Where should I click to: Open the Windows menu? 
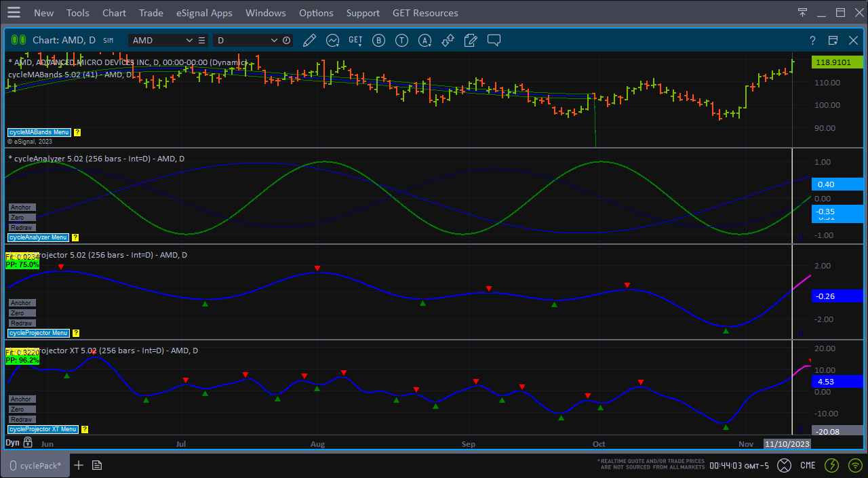266,13
